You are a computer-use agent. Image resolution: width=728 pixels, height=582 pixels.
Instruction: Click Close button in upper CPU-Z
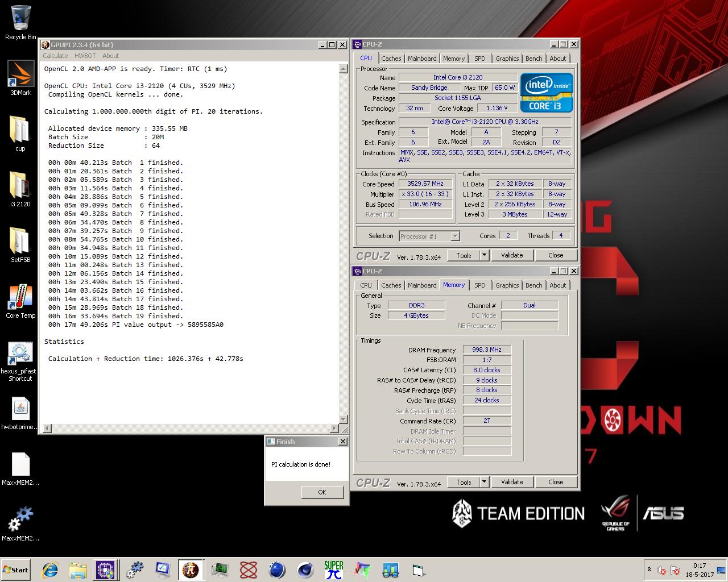tap(556, 255)
